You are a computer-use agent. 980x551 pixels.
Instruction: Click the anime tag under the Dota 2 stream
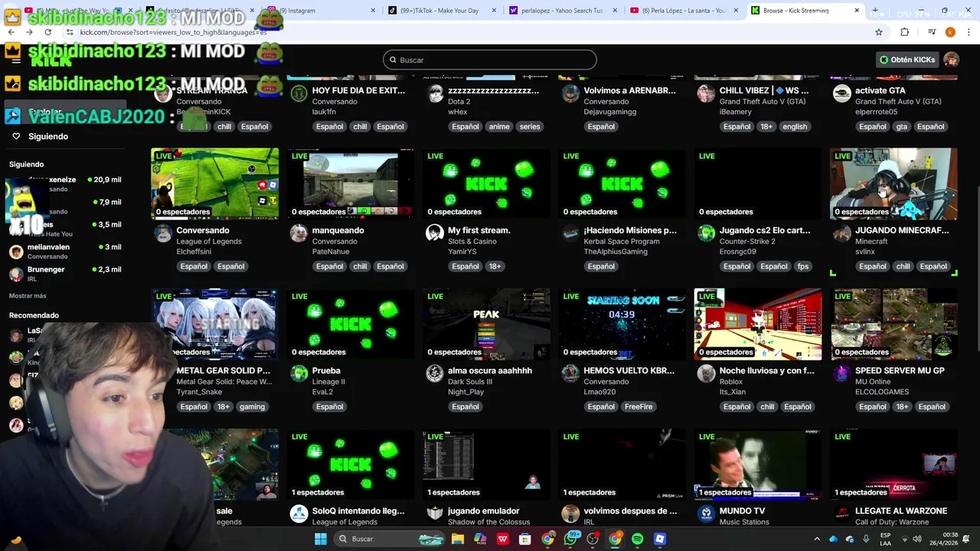point(499,126)
